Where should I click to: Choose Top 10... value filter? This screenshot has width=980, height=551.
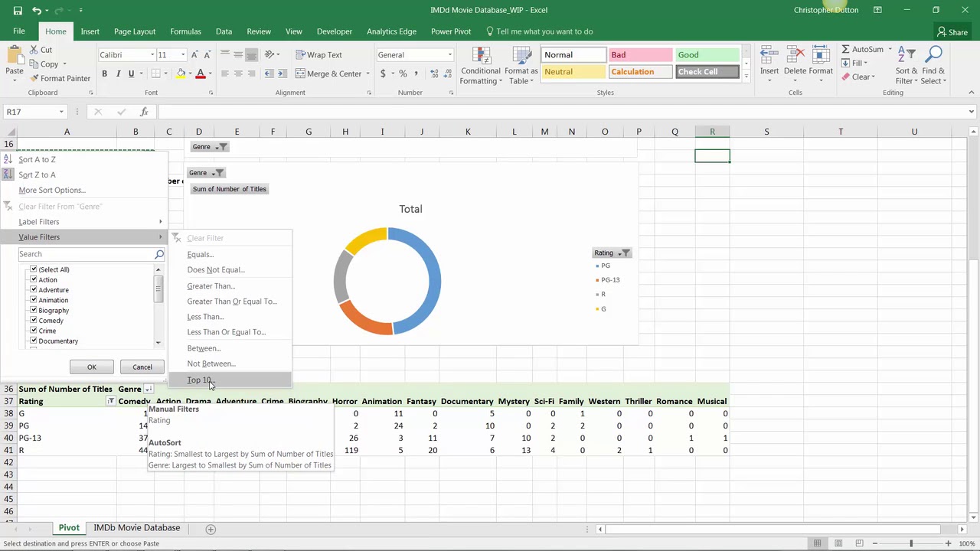tap(201, 380)
